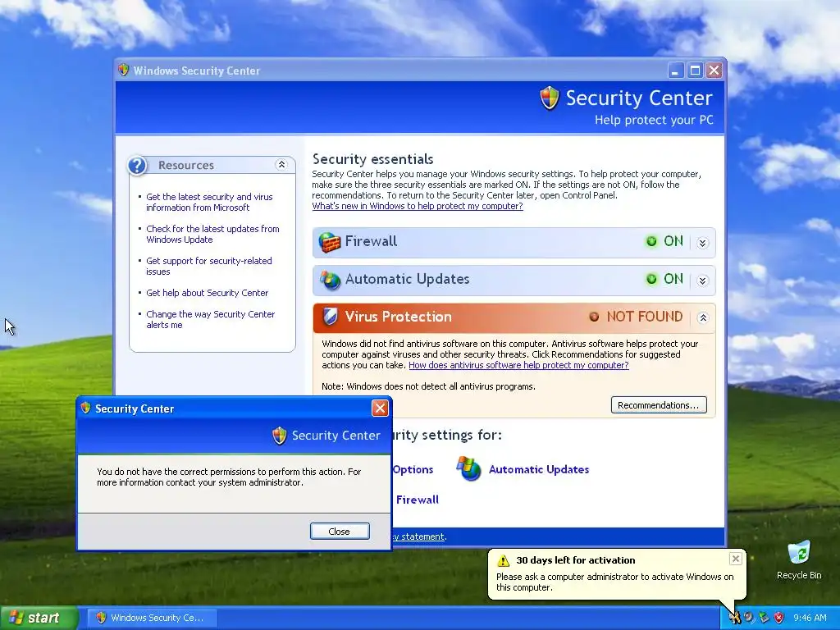Close the activation balloon notification
This screenshot has height=630, width=840.
pyautogui.click(x=736, y=559)
